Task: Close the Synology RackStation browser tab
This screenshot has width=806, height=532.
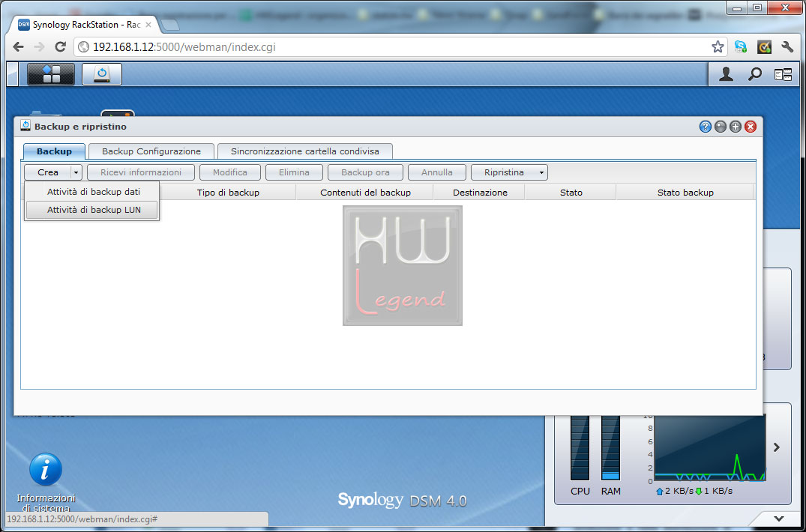Action: [x=148, y=25]
